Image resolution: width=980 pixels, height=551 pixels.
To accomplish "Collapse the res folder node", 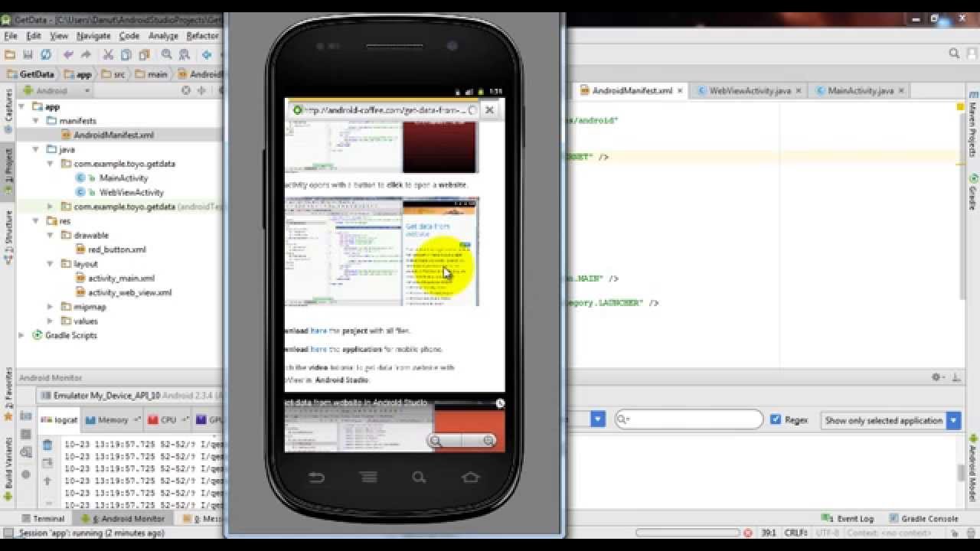I will point(36,221).
